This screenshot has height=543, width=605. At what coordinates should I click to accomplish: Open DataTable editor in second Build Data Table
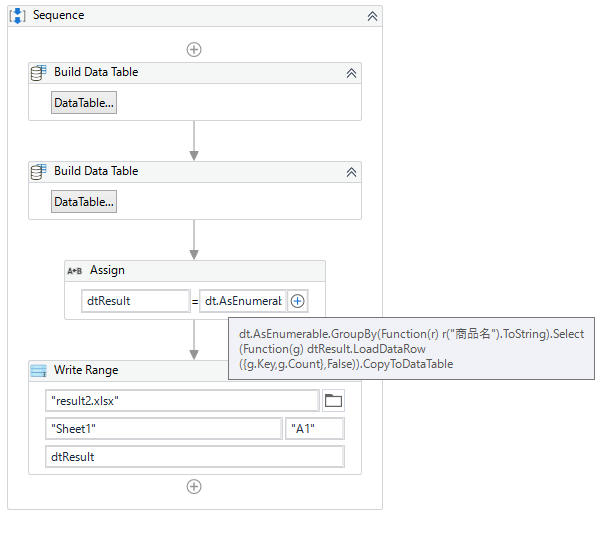coord(84,201)
